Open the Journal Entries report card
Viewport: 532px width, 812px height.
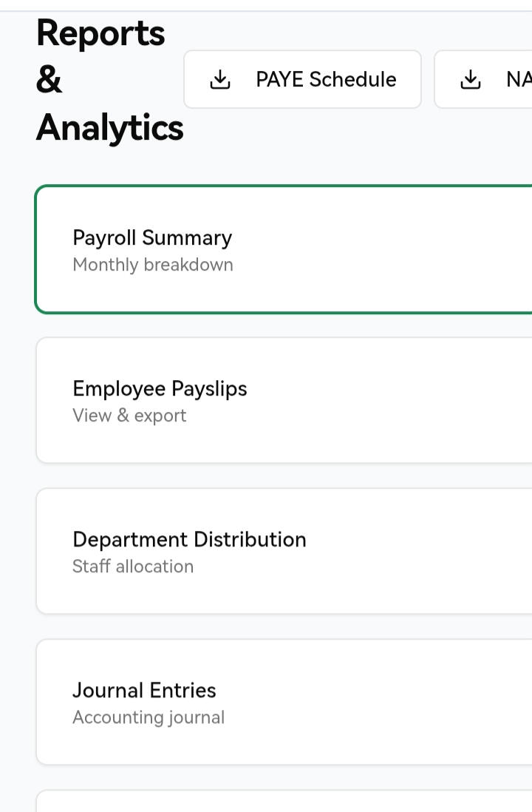click(284, 702)
